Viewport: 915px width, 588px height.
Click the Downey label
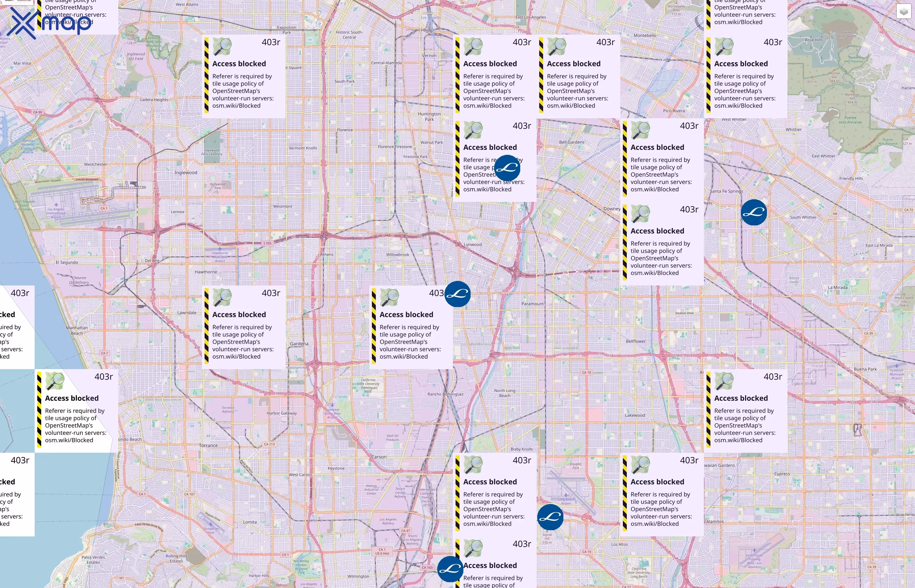(x=612, y=209)
